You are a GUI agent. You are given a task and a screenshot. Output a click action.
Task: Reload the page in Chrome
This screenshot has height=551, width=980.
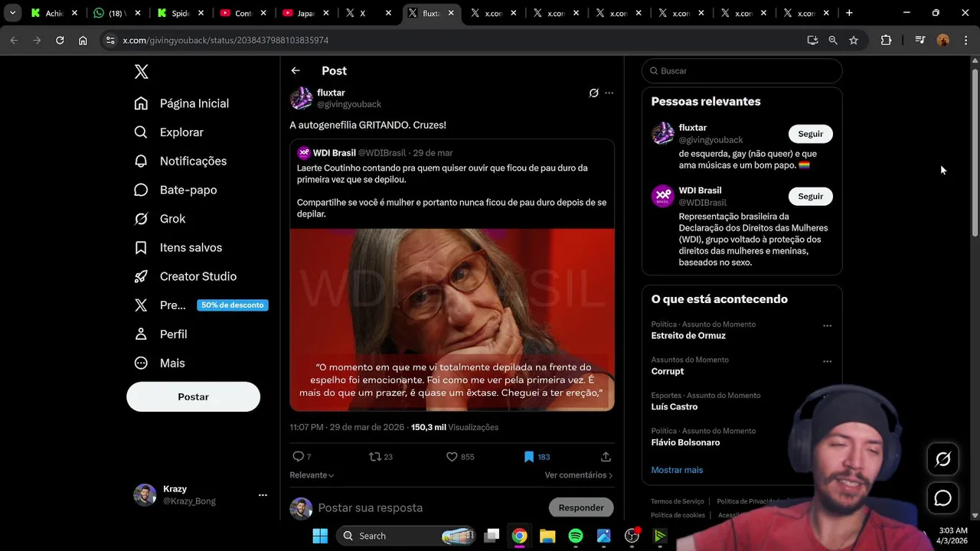60,40
